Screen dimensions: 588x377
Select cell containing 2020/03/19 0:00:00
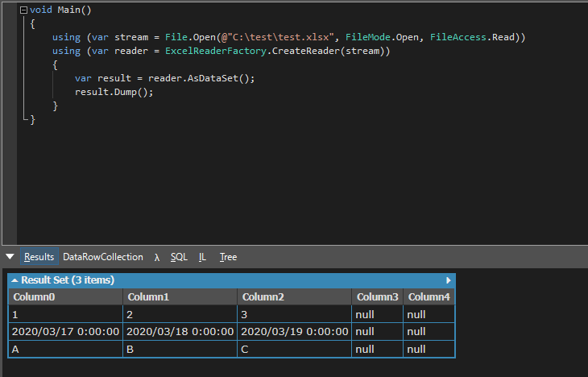295,332
